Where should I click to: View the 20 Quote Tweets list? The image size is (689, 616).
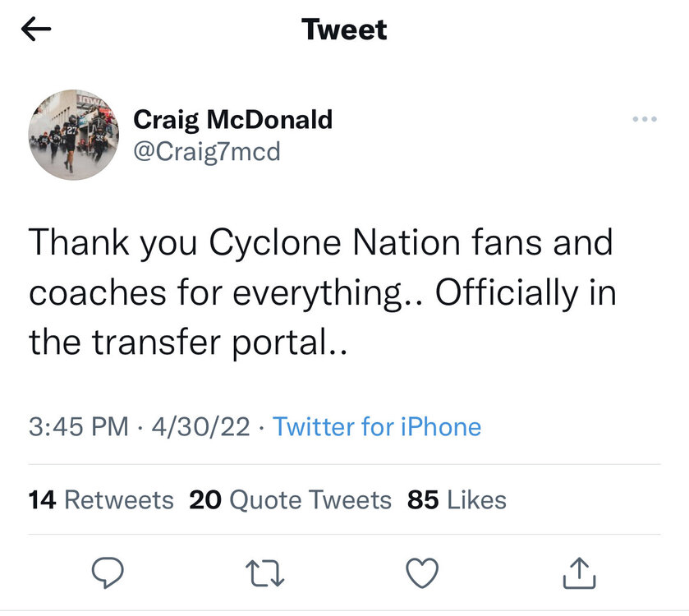pyautogui.click(x=290, y=499)
